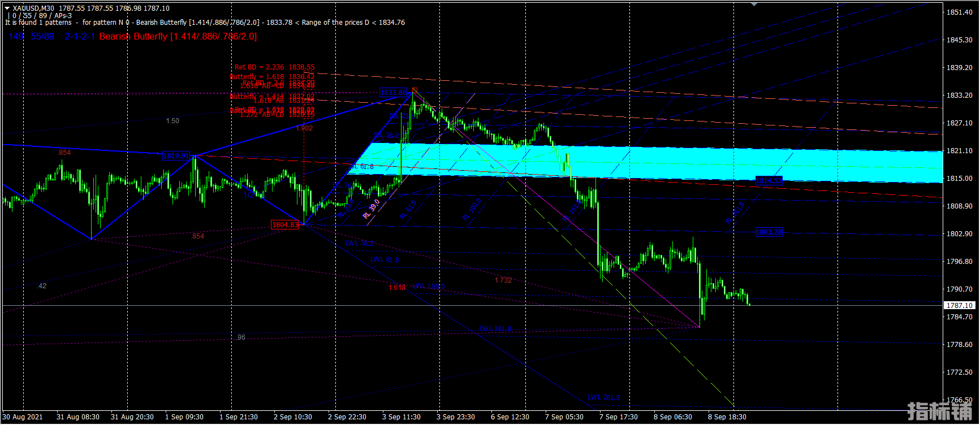Screen dimensions: 980x425
Task: Click the red 1804.83 price label
Action: click(285, 225)
